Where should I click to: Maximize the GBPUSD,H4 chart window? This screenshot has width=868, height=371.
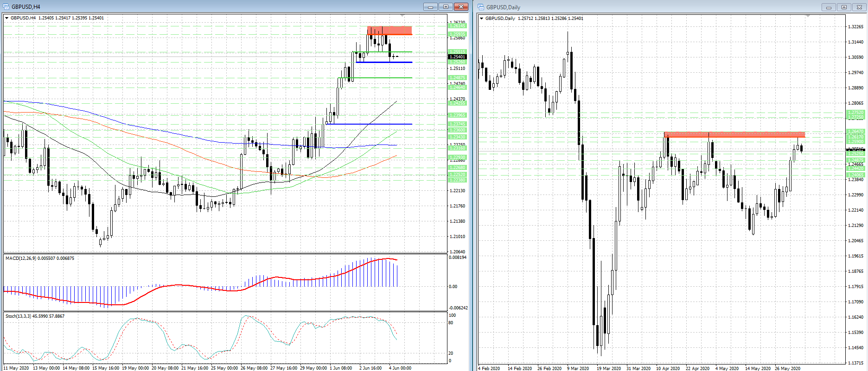[446, 7]
